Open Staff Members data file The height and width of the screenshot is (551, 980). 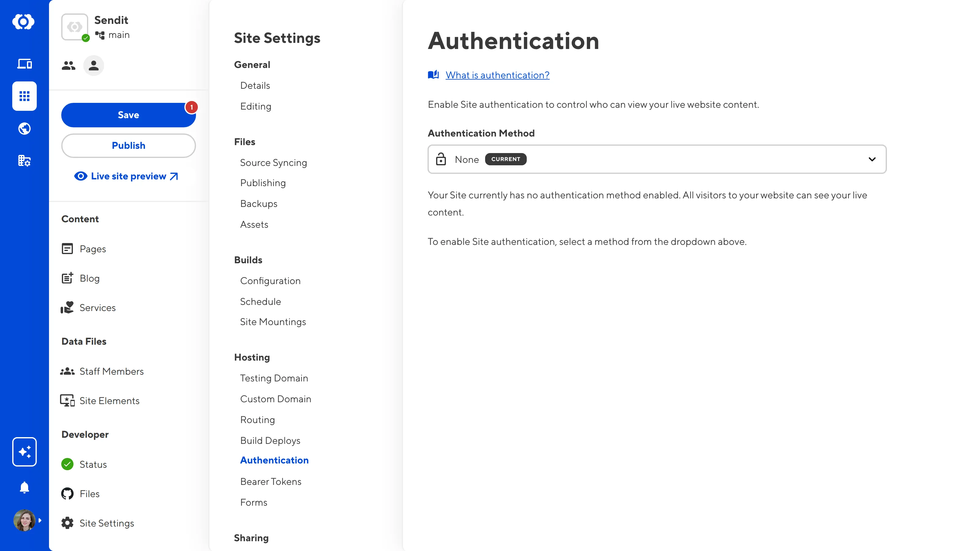(x=111, y=371)
